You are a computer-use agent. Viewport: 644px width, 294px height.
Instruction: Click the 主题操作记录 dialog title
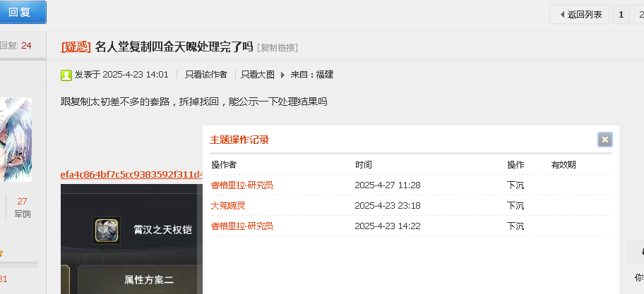pyautogui.click(x=239, y=140)
